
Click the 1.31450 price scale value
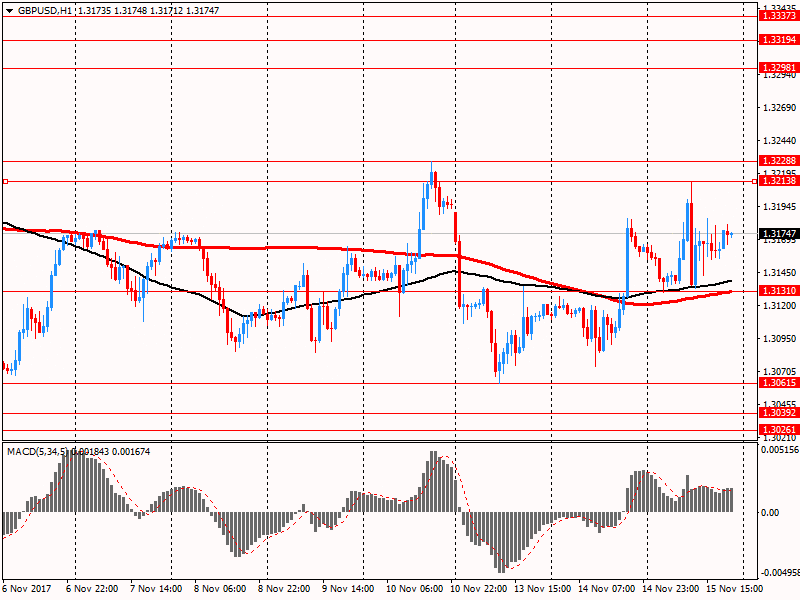[x=779, y=273]
